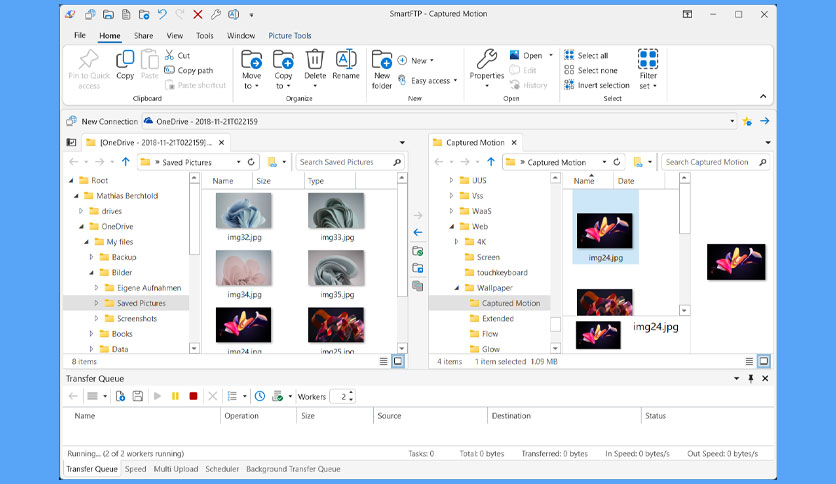Click the New Connection button
The width and height of the screenshot is (836, 484).
point(102,122)
